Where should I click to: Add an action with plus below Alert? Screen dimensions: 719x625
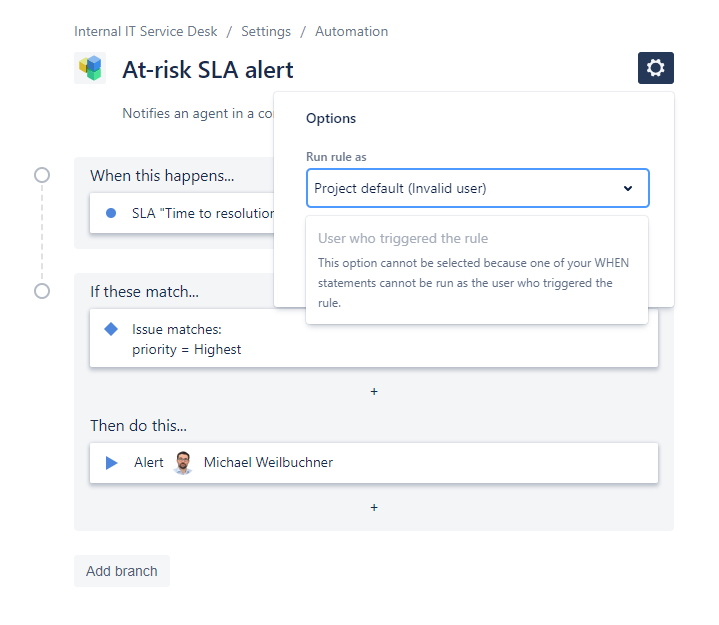point(374,508)
